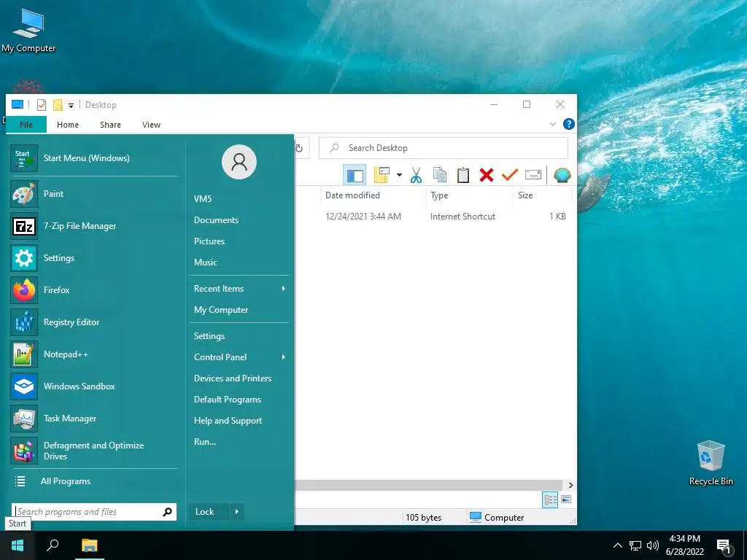Click the Windows Start button on taskbar
Screen dimensions: 747x560
pos(18,545)
